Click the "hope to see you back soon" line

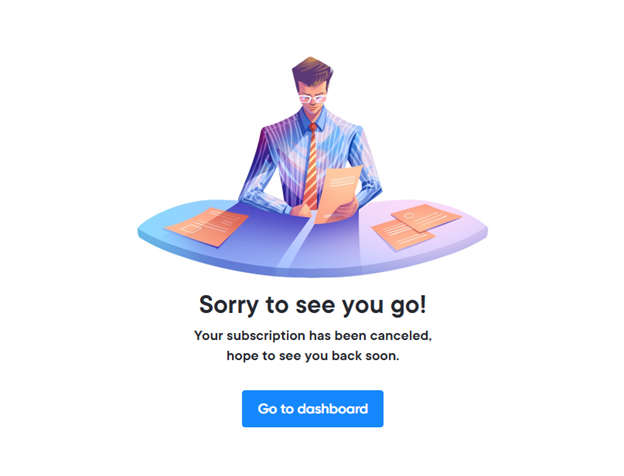coord(312,355)
